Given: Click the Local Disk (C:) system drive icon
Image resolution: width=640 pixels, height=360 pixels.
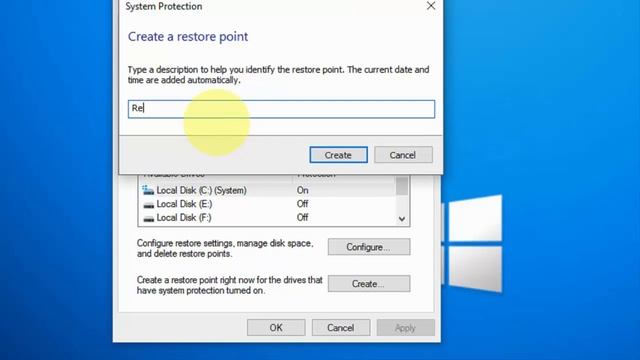Looking at the screenshot, I should pos(148,190).
